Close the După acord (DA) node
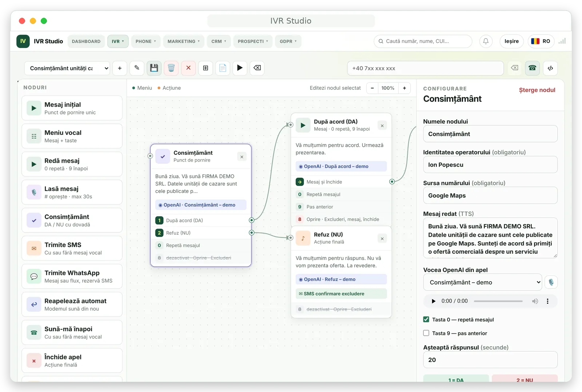582x392 pixels. pyautogui.click(x=382, y=126)
